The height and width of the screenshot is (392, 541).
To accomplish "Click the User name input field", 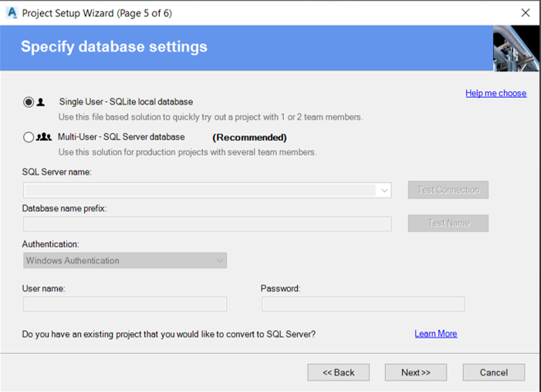I will point(125,304).
